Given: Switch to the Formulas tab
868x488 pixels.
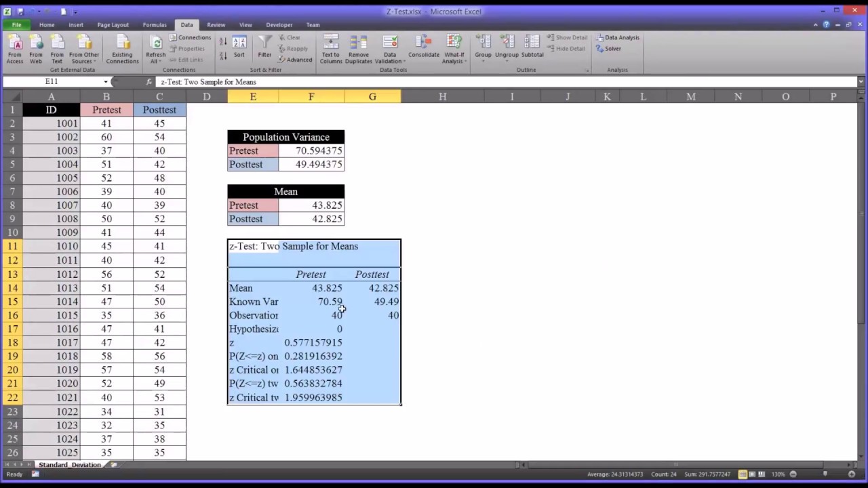Looking at the screenshot, I should coord(155,25).
